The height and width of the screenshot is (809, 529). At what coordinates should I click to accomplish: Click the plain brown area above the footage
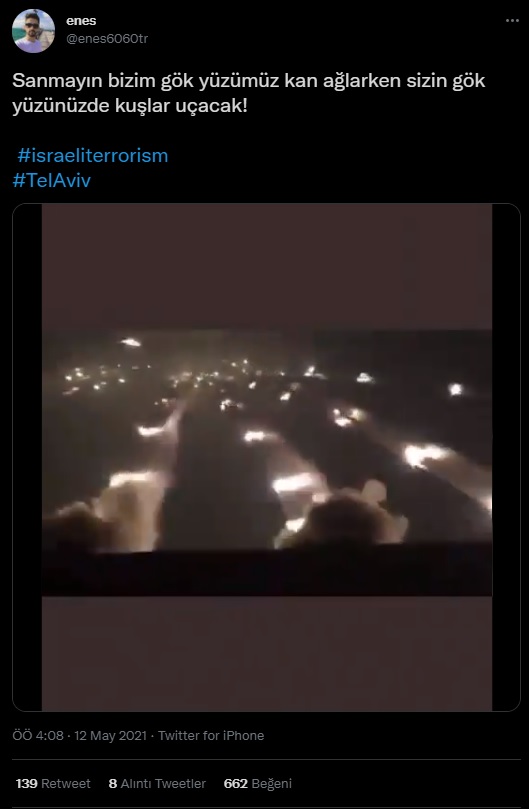[x=267, y=266]
